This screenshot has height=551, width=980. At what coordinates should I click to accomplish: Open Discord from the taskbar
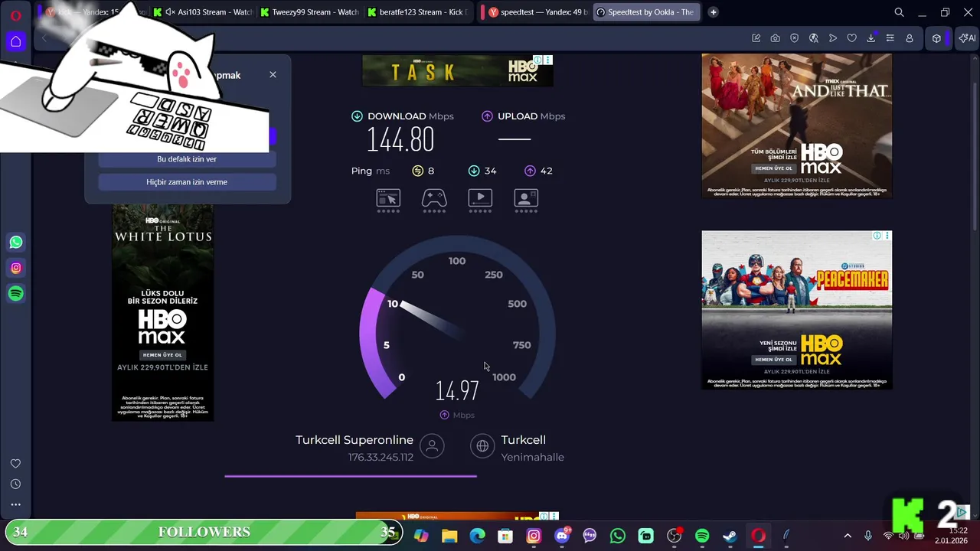562,536
